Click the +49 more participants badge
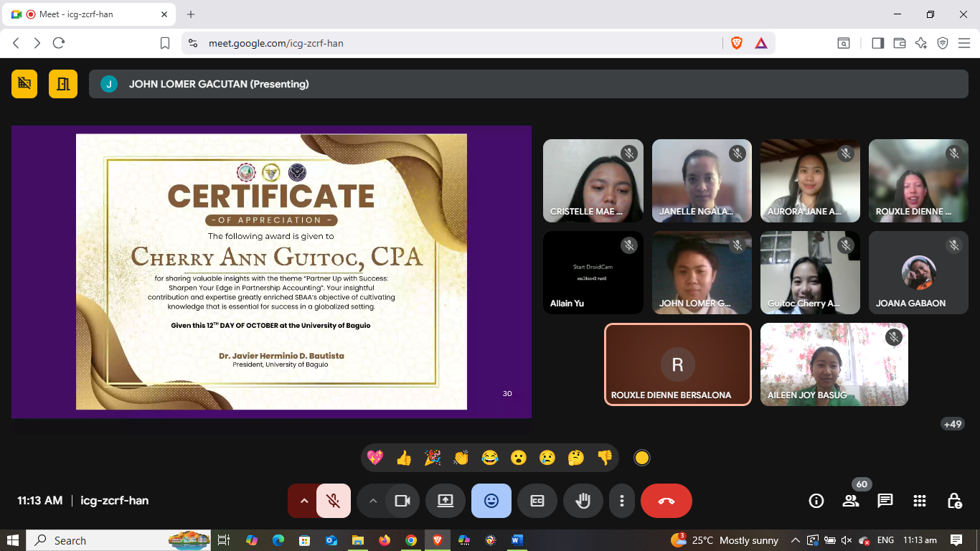Screen dimensions: 980x551 952,424
